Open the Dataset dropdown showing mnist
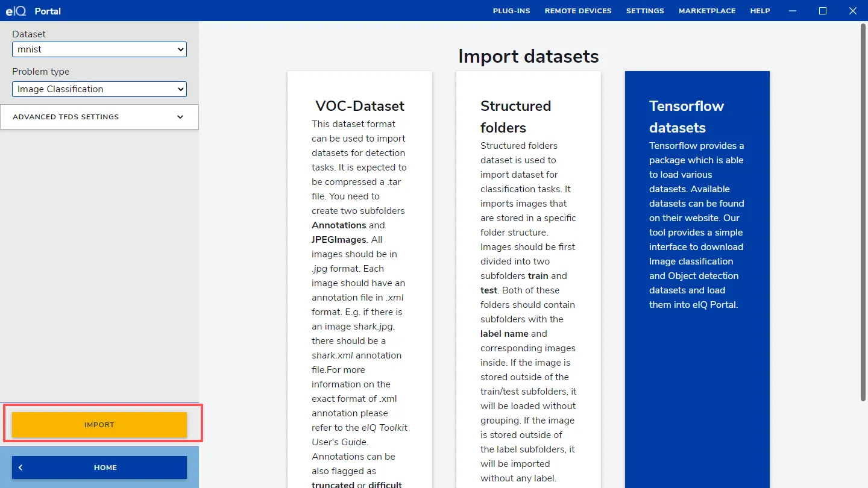 (99, 49)
